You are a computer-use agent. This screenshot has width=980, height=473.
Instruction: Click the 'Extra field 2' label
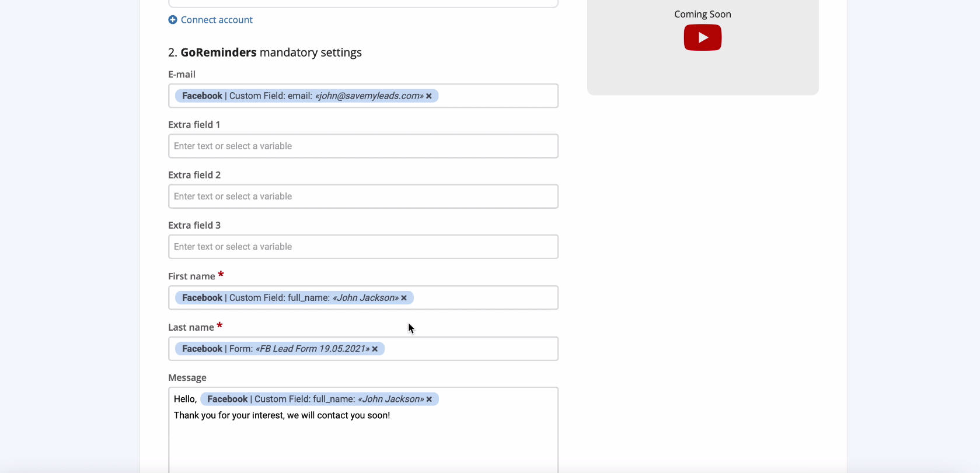194,175
